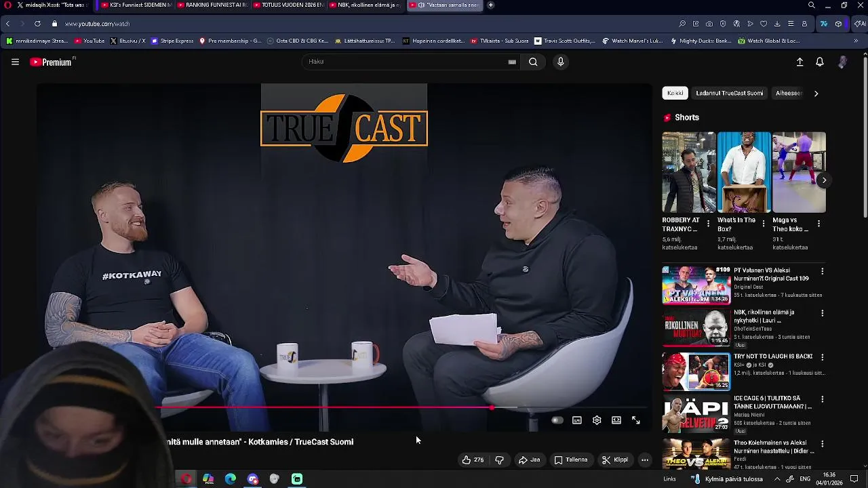This screenshot has height=488, width=868.
Task: Open YouTube notifications bell
Action: (820, 62)
